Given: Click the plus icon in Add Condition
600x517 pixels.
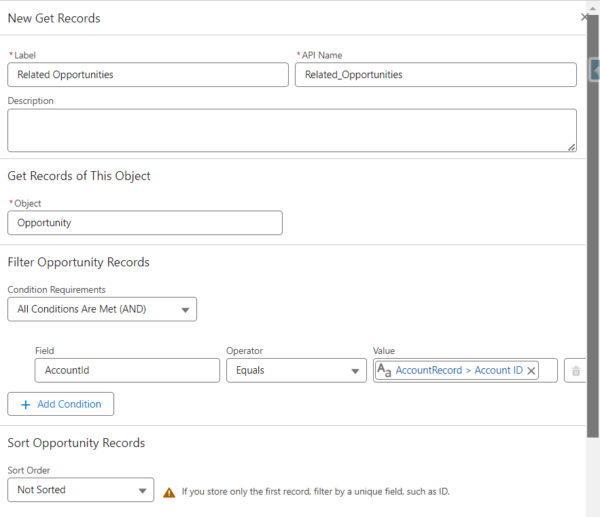Looking at the screenshot, I should pyautogui.click(x=26, y=404).
